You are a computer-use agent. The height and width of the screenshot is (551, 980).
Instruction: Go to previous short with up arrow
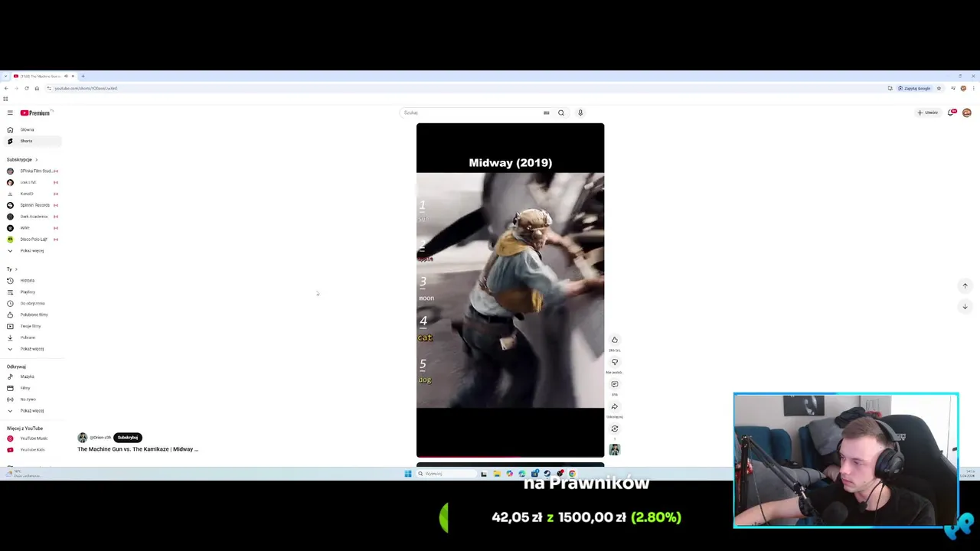965,285
